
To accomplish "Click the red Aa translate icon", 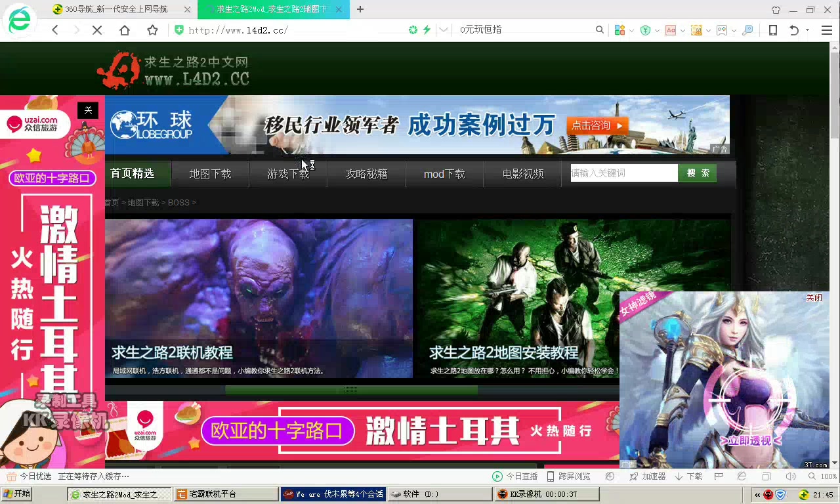I will pos(671,30).
